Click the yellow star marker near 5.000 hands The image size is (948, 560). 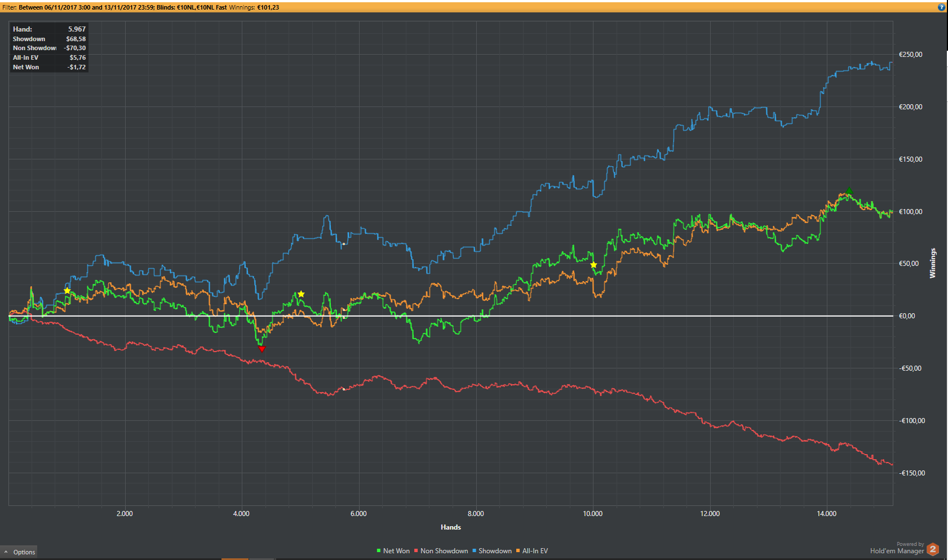coord(301,294)
